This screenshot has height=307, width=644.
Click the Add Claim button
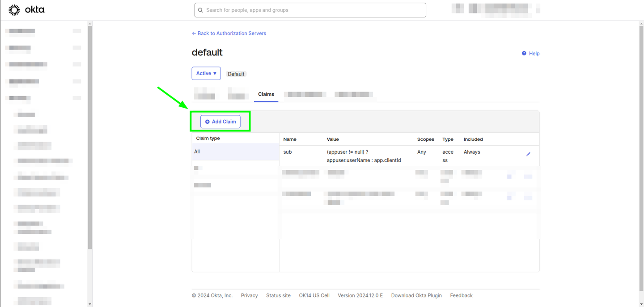point(220,122)
